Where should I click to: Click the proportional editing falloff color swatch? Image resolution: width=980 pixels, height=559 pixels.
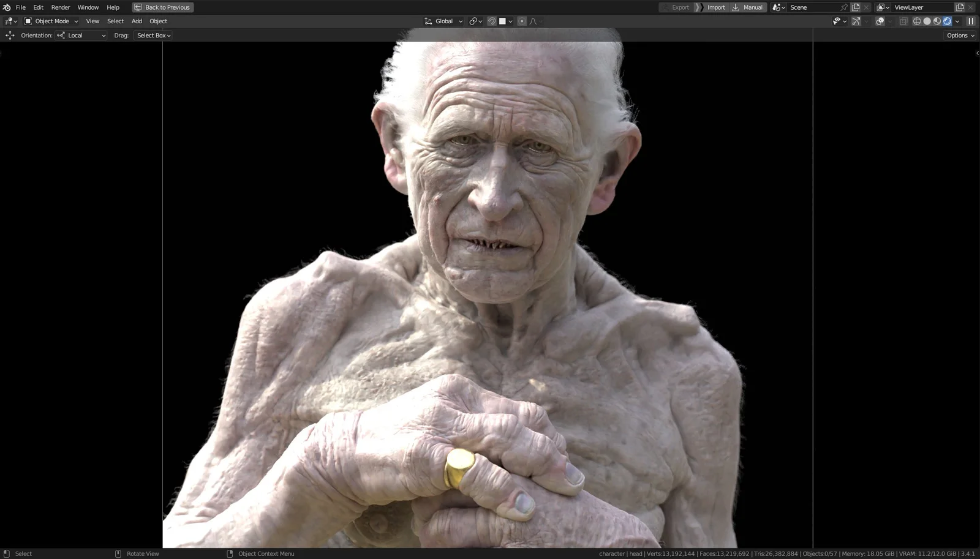[x=503, y=21]
